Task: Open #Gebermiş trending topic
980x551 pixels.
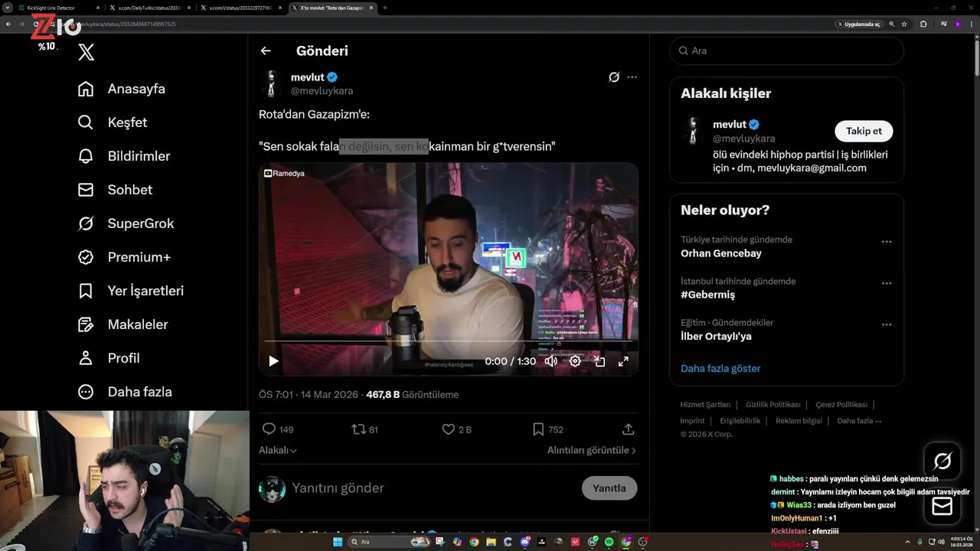Action: click(x=707, y=295)
